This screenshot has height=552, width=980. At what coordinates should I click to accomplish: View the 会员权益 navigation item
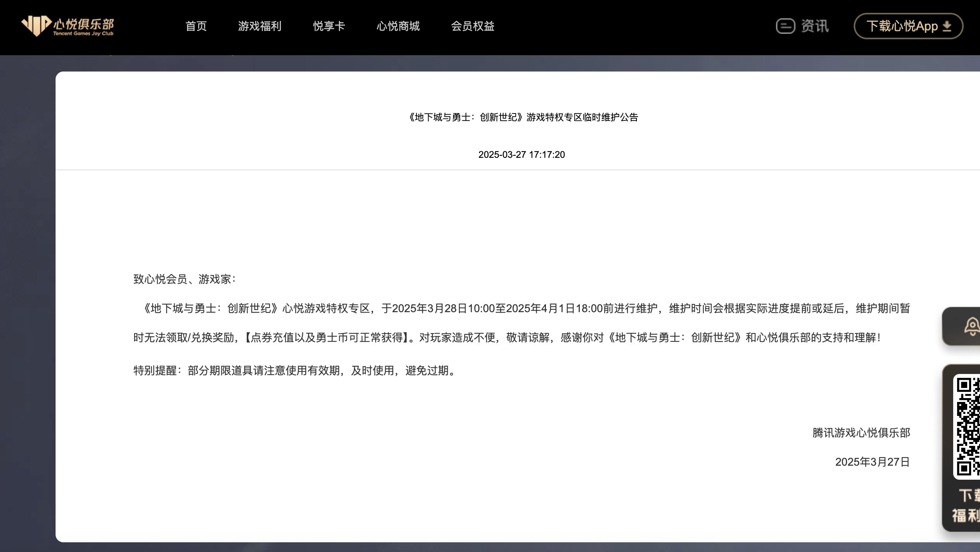point(473,26)
